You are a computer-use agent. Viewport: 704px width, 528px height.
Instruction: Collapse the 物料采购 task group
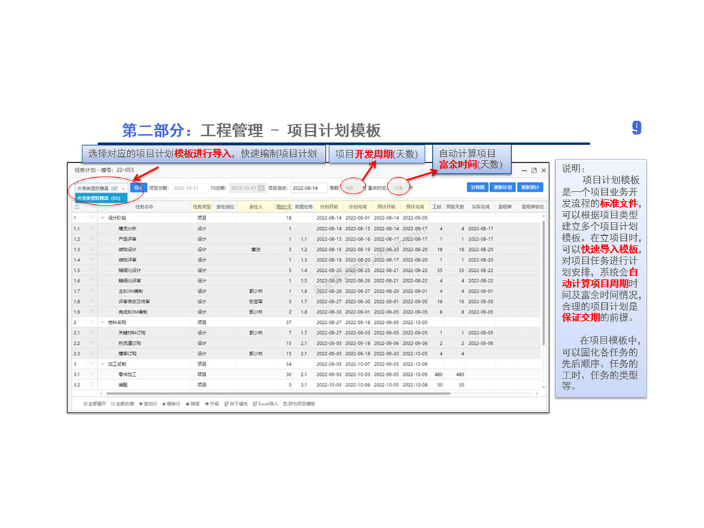103,322
